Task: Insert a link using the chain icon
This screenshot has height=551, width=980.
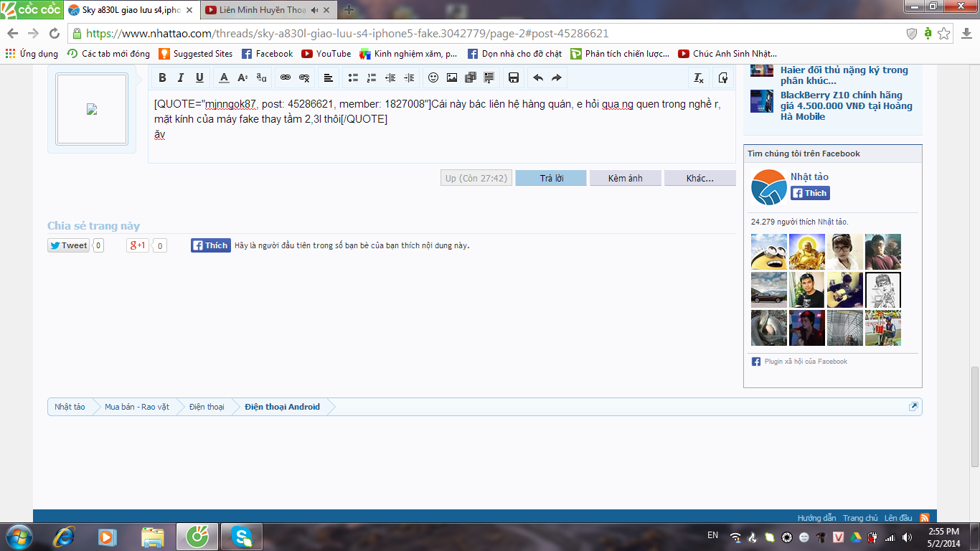Action: tap(286, 77)
